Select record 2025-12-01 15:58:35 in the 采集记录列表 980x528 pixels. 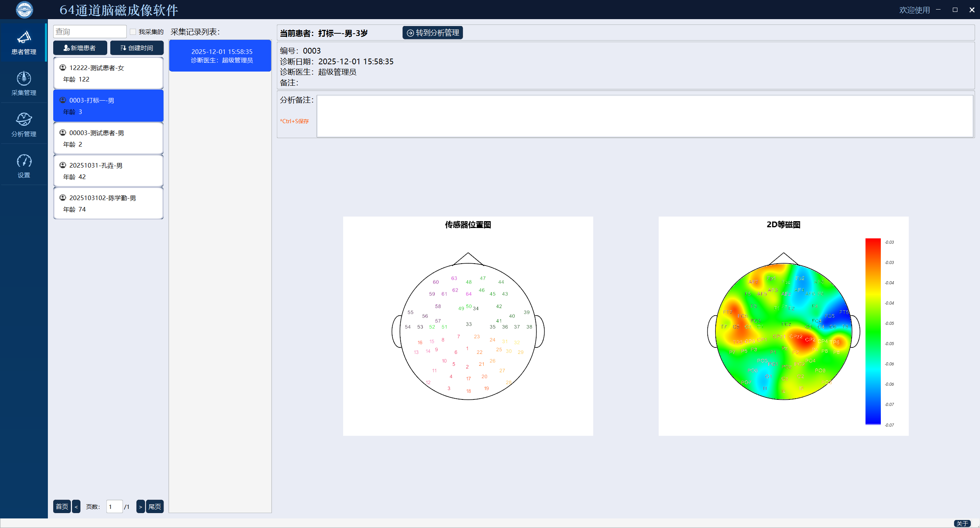220,55
